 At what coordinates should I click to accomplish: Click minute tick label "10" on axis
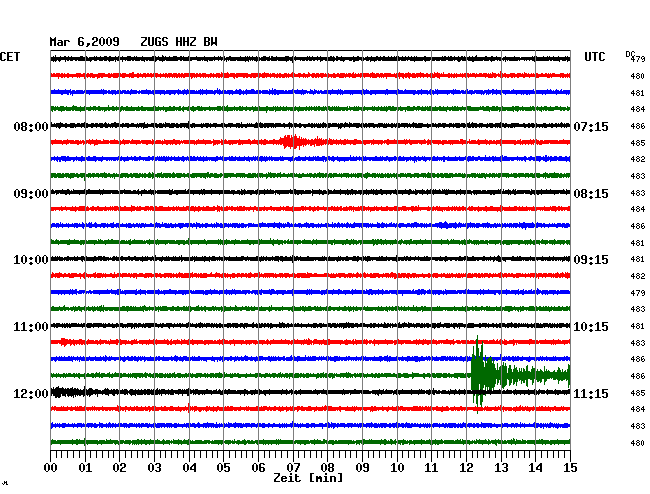click(x=397, y=468)
